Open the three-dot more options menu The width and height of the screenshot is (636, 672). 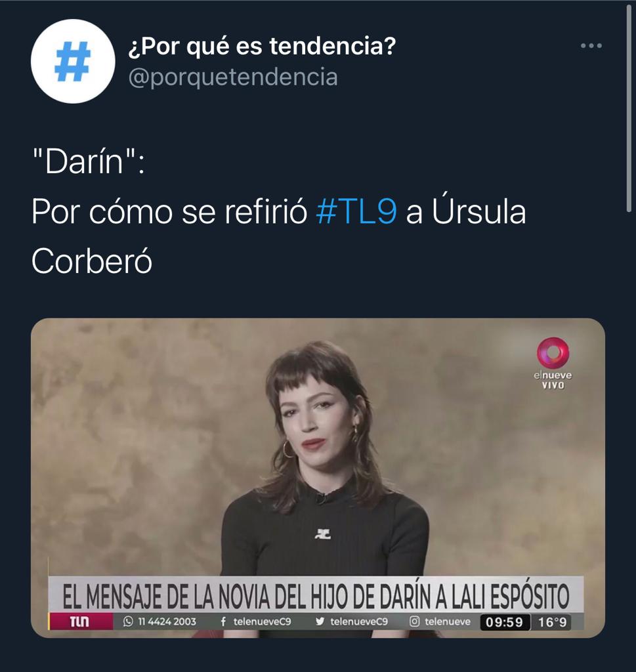point(591,45)
